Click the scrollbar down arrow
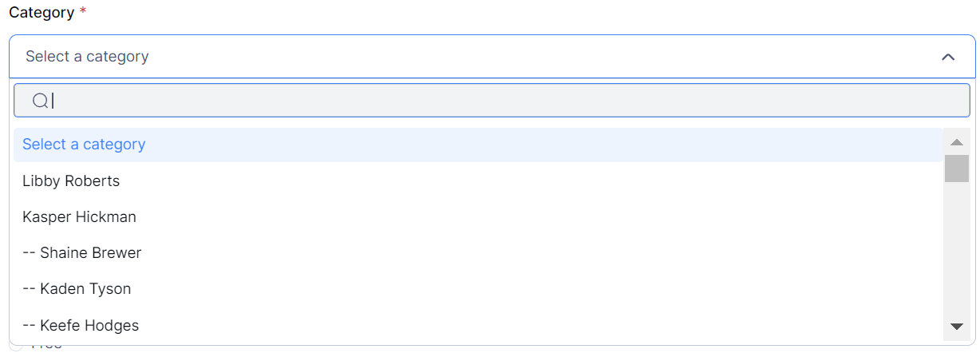Screen dimensions: 980x353 pos(957,326)
